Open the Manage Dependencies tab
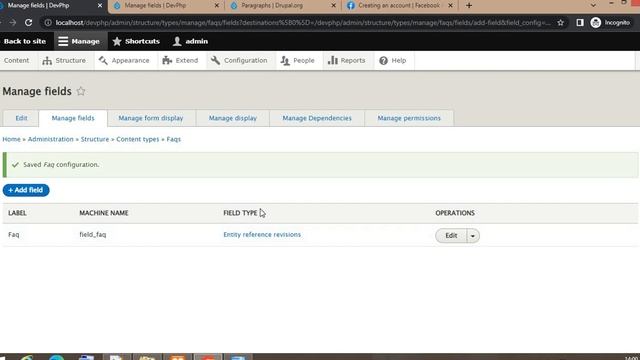Image resolution: width=640 pixels, height=360 pixels. click(x=317, y=118)
